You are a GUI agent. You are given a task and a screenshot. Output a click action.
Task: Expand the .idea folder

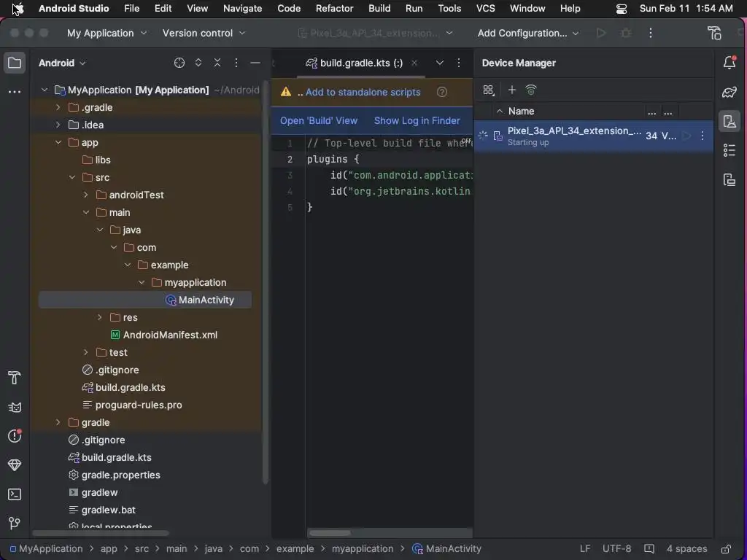tap(58, 125)
